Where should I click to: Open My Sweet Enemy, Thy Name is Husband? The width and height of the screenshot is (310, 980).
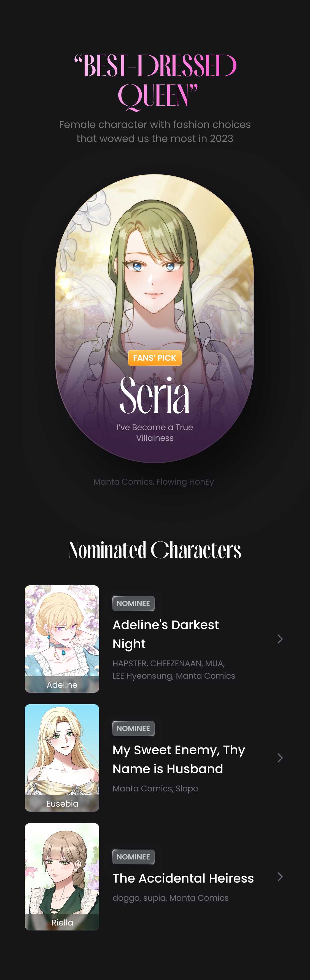click(x=179, y=759)
